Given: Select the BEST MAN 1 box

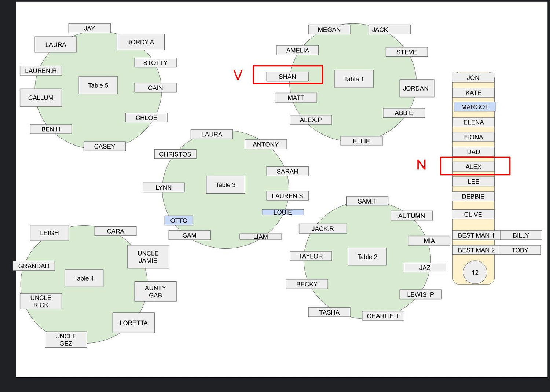Looking at the screenshot, I should point(476,235).
